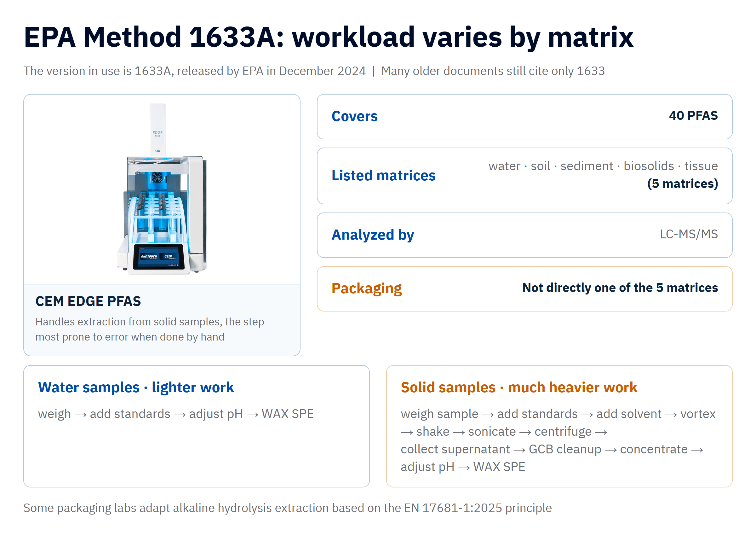Click the '40 PFAS' value
The width and height of the screenshot is (756, 536).
[x=693, y=115]
